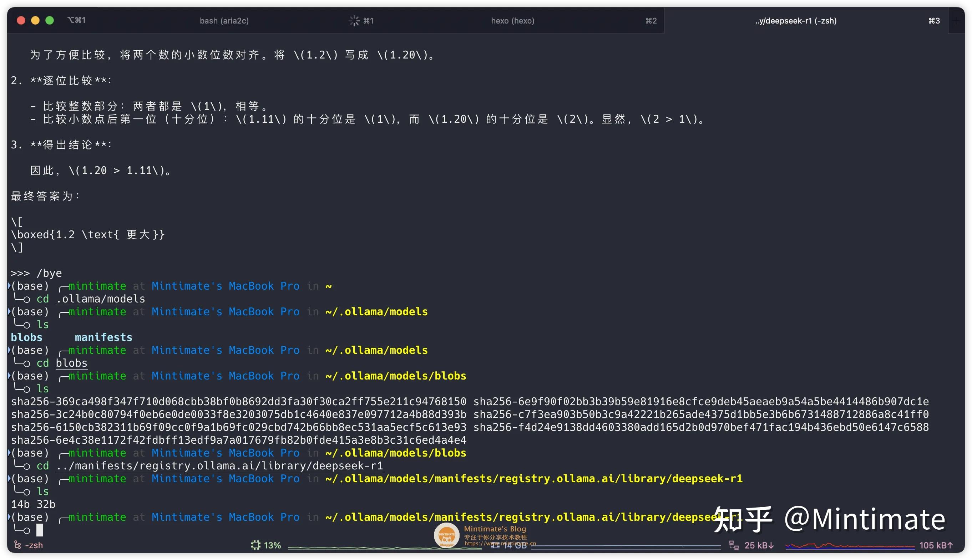Click the /bye command text in terminal
The height and width of the screenshot is (560, 972).
point(49,273)
